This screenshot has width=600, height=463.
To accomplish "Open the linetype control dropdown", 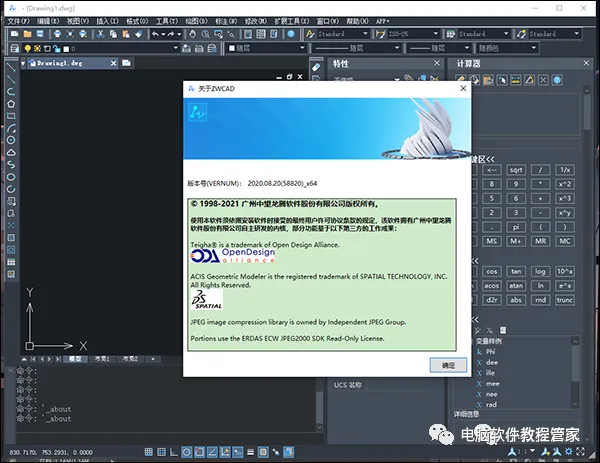I will [355, 48].
